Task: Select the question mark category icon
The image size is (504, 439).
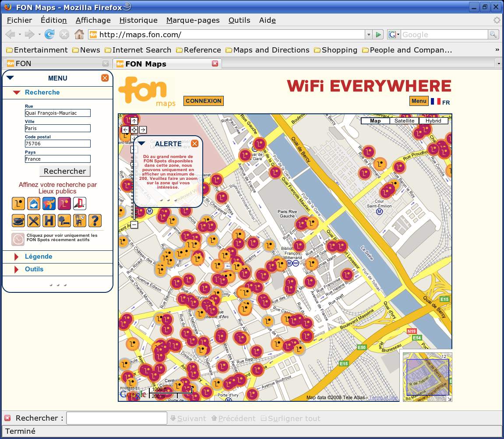Action: 95,220
